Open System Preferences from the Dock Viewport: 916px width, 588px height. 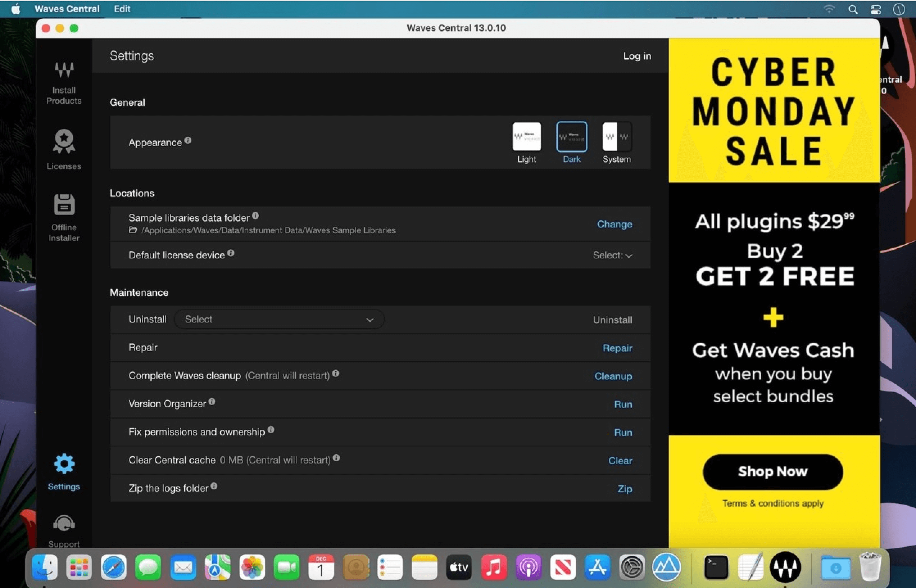click(632, 567)
